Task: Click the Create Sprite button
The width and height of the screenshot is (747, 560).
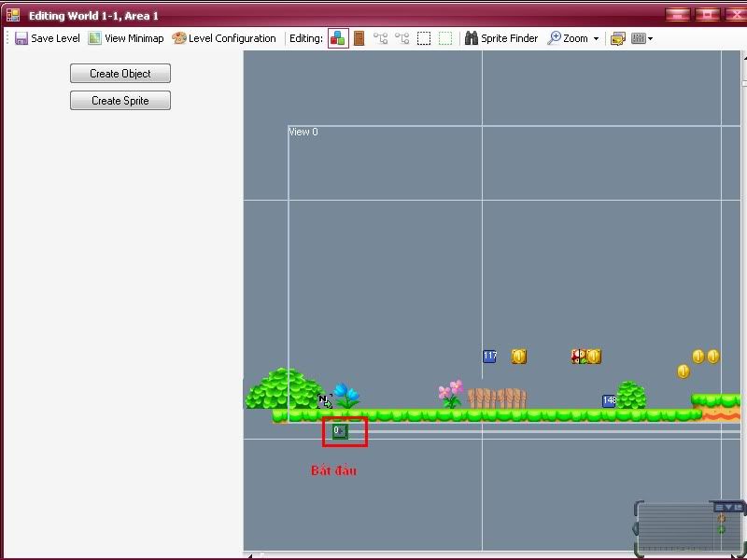Action: (120, 101)
